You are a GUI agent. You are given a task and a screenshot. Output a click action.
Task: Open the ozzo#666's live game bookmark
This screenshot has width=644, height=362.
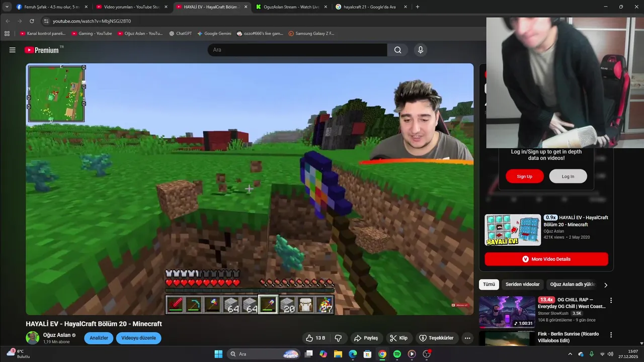pos(260,34)
